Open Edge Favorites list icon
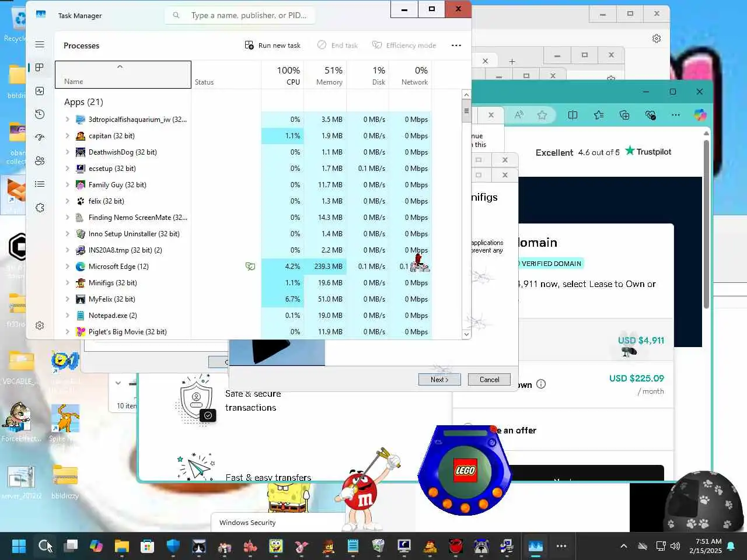 click(x=599, y=115)
